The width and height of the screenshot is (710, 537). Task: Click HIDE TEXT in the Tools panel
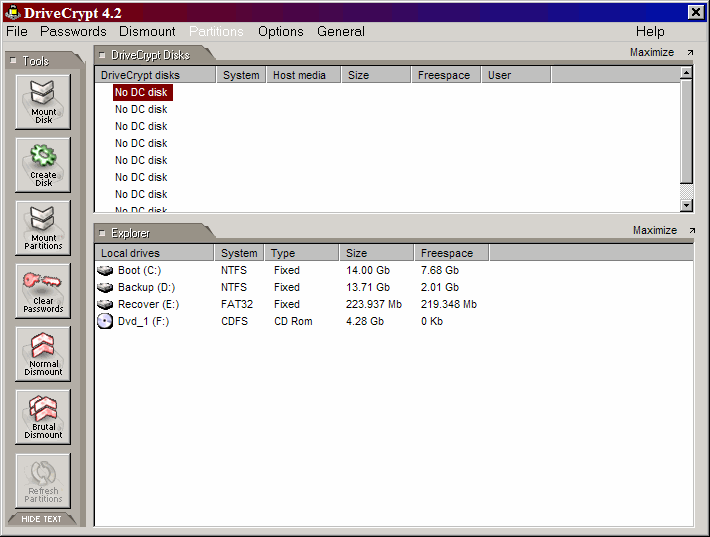tap(41, 519)
